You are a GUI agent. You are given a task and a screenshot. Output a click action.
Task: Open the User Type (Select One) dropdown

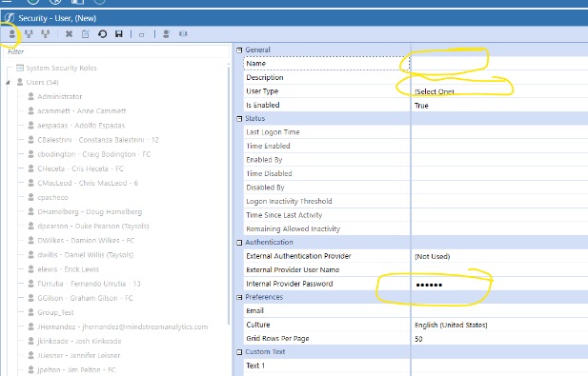(499, 91)
